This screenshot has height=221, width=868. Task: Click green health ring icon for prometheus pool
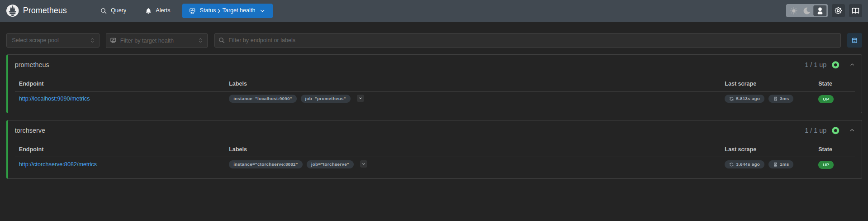click(x=835, y=65)
